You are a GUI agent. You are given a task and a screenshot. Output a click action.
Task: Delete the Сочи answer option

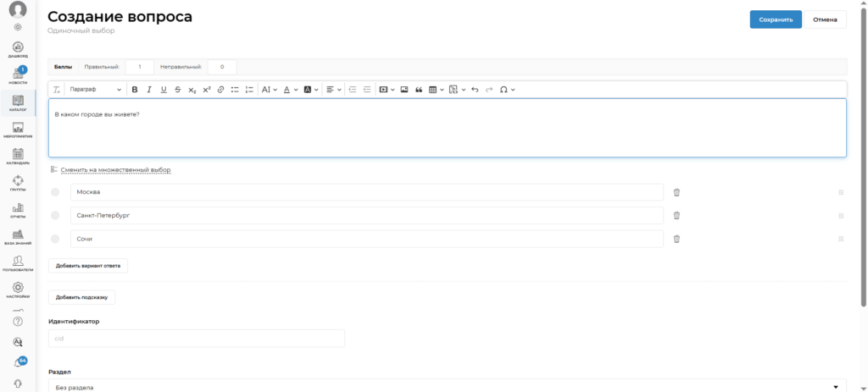[676, 239]
